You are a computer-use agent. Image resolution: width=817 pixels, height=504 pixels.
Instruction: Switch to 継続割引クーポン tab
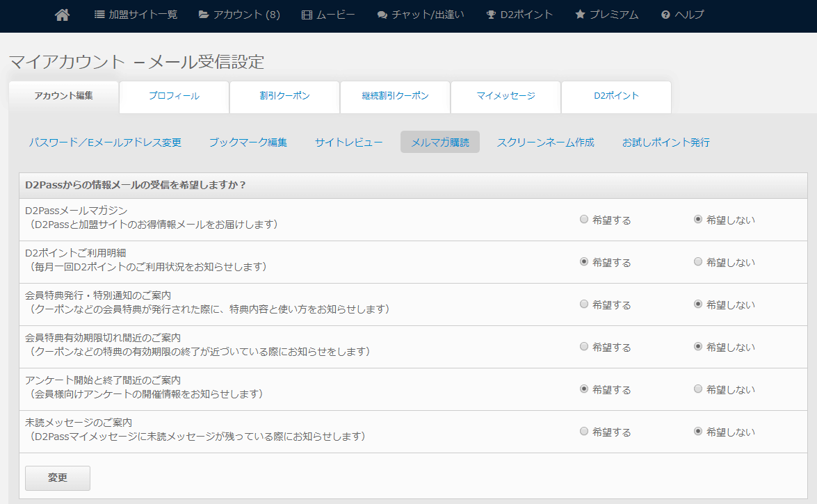[395, 97]
